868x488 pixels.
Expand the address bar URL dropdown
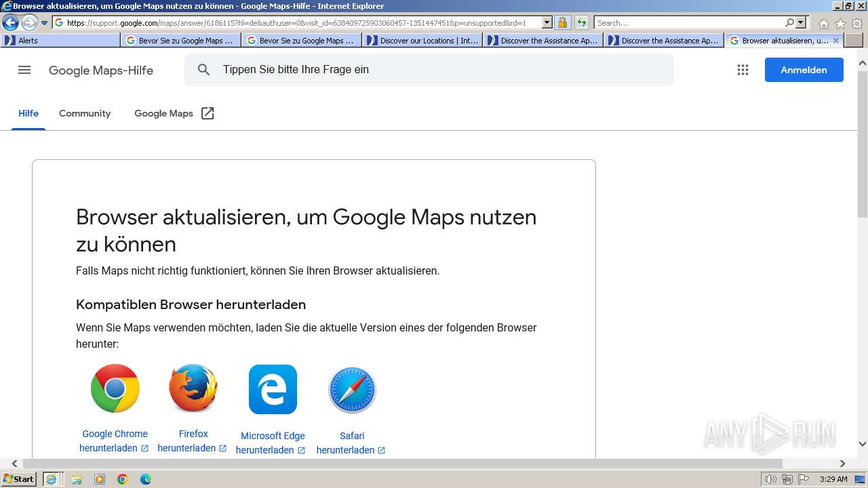(x=547, y=22)
